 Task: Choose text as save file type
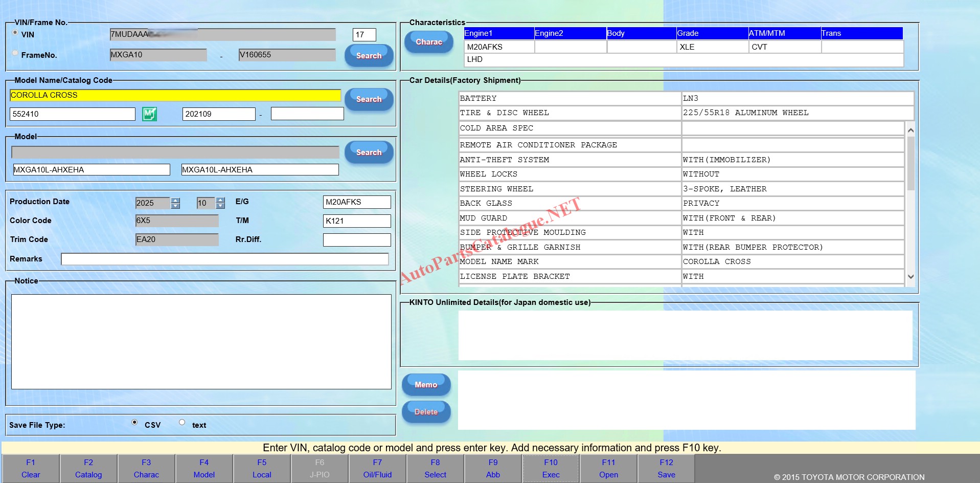pos(182,423)
